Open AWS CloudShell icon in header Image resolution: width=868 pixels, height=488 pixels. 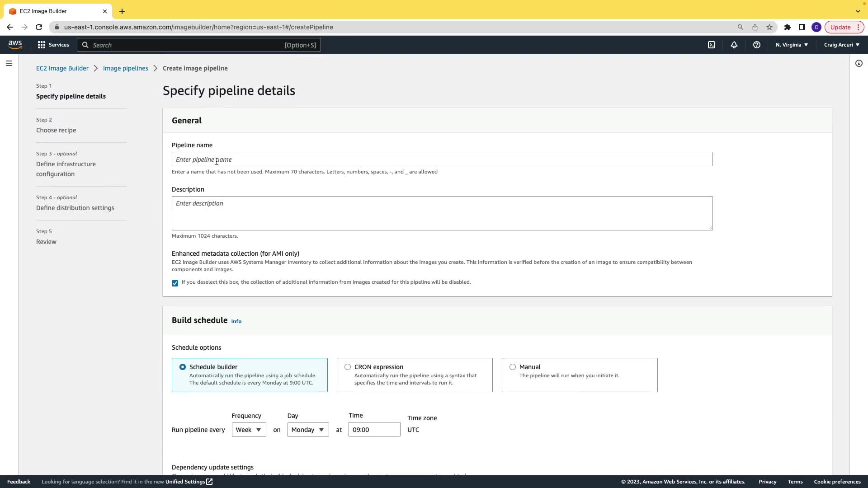pos(712,45)
